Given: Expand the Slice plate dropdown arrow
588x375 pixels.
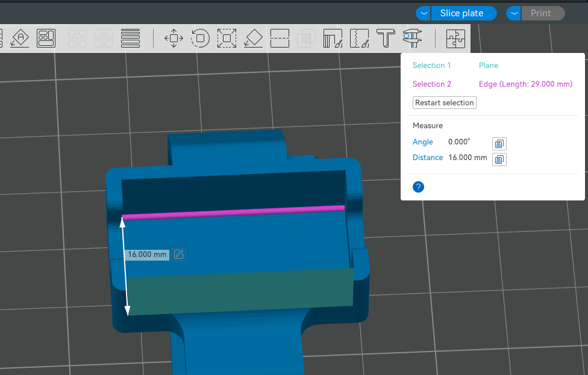Looking at the screenshot, I should tap(424, 13).
